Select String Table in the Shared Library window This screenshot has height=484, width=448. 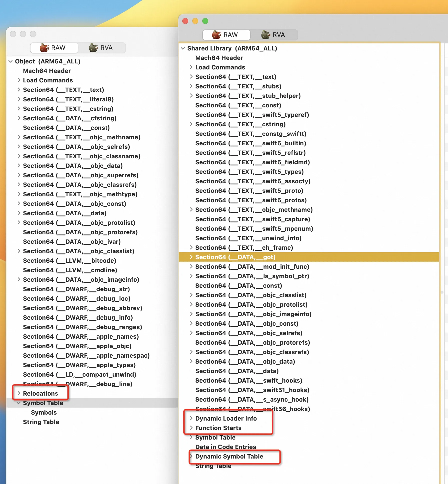coord(213,466)
